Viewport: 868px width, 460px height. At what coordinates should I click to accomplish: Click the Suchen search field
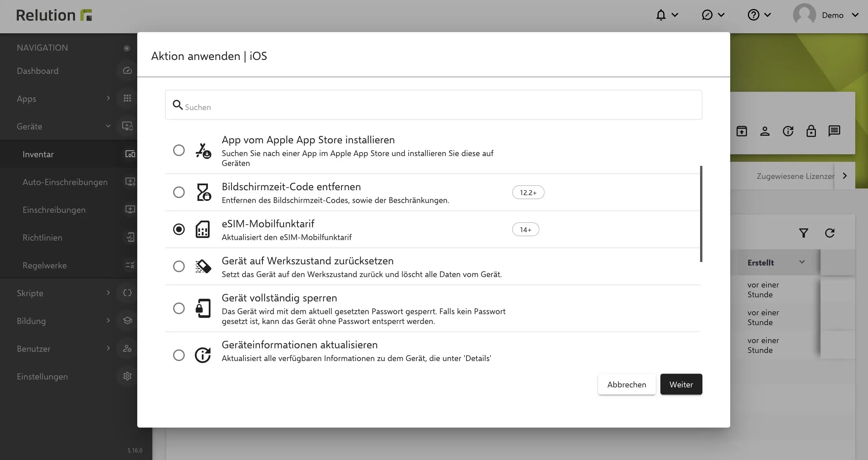[x=433, y=105]
